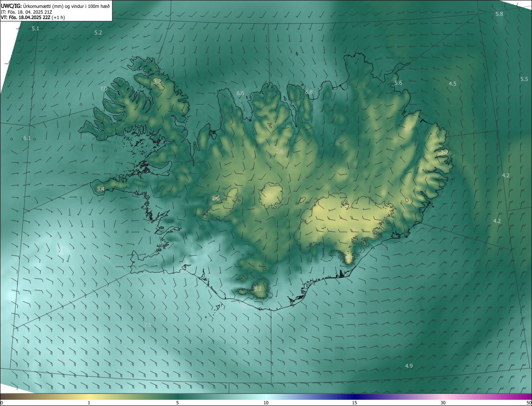Select the '15' tick label on the colour scale

pos(355,403)
